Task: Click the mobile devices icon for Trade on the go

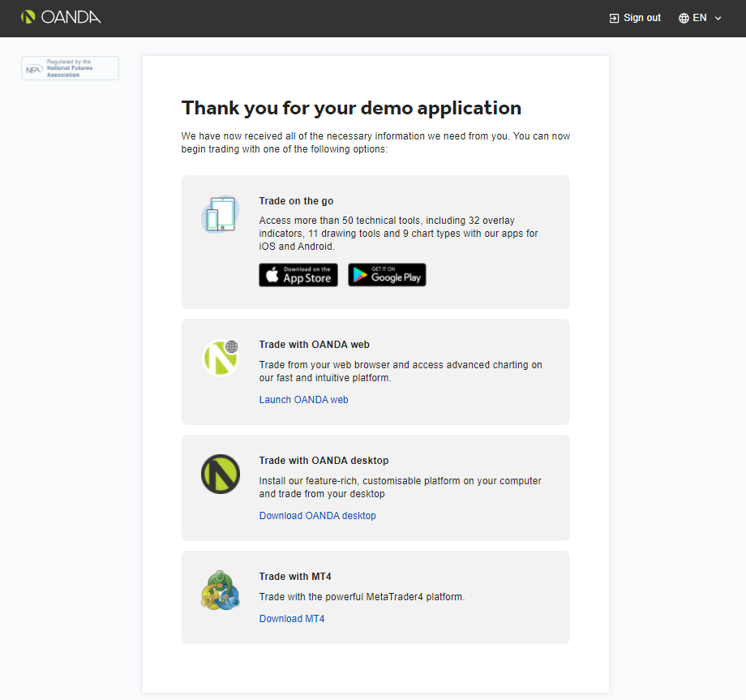Action: (221, 214)
